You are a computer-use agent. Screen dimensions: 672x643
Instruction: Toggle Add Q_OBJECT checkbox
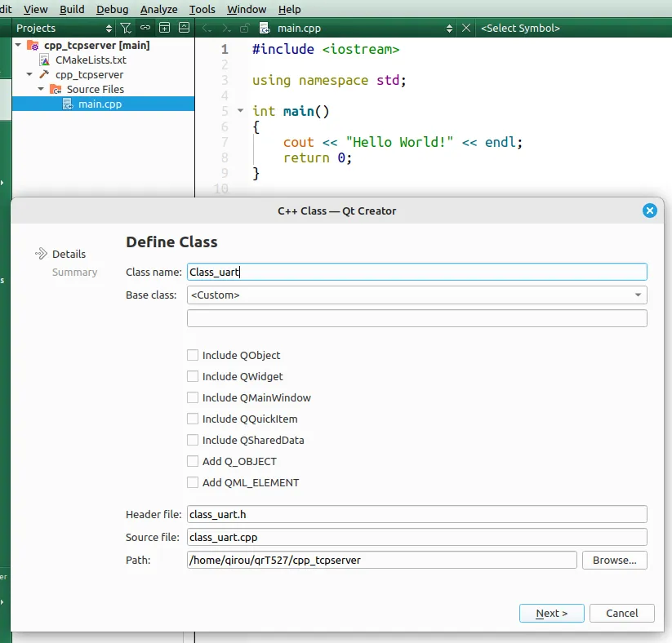193,461
